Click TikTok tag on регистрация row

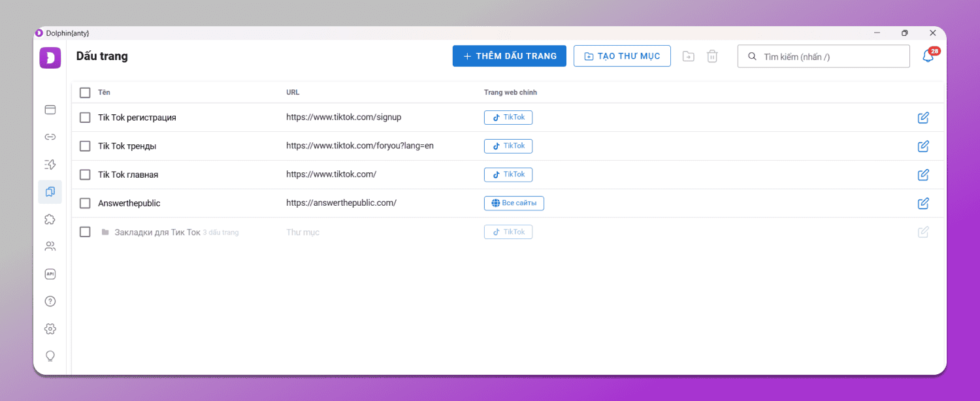508,118
